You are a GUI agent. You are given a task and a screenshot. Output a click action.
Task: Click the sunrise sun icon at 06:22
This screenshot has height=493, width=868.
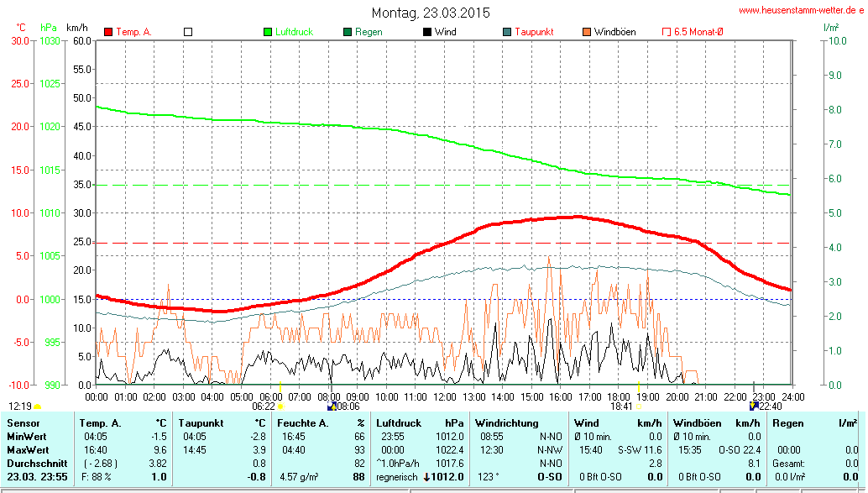(x=280, y=406)
